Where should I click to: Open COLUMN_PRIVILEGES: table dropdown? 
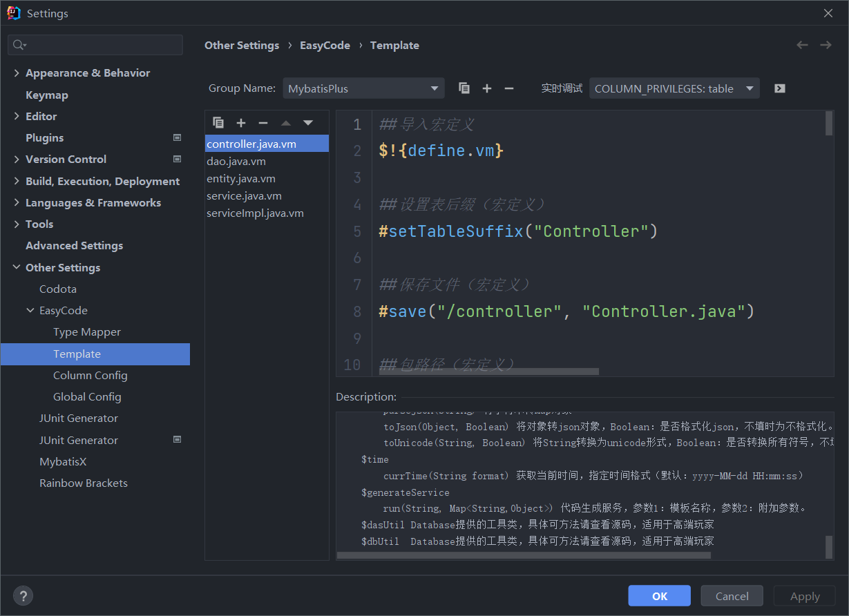coord(674,88)
